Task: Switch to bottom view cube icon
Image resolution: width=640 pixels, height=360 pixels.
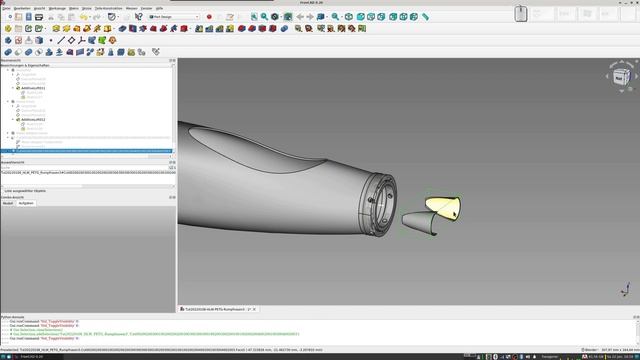Action: (403, 17)
